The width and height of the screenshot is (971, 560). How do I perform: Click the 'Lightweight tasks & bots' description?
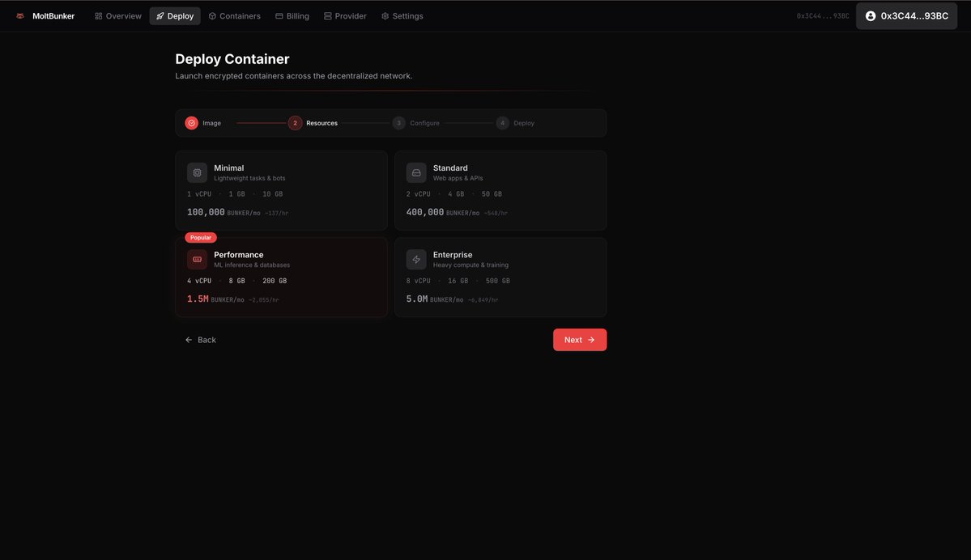point(249,178)
